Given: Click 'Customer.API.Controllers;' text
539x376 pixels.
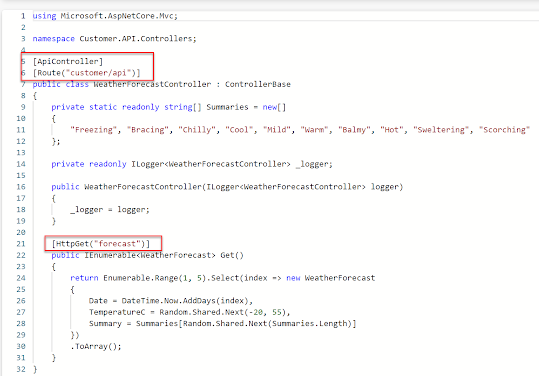Looking at the screenshot, I should pos(138,38).
